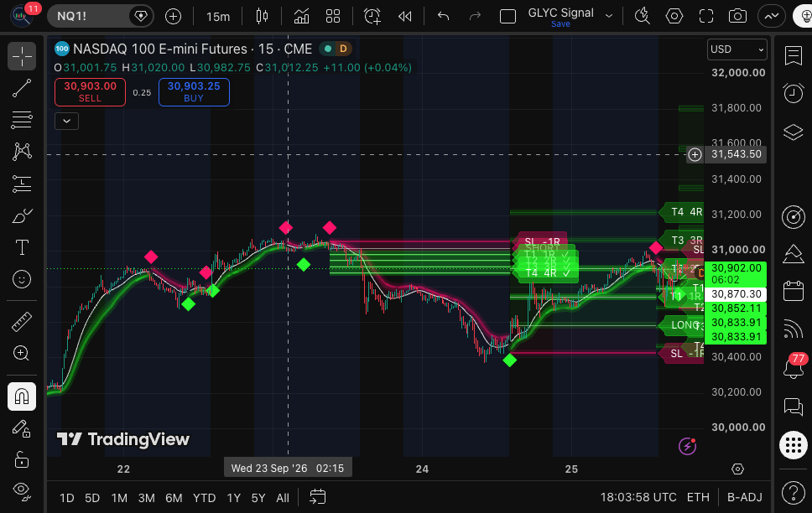Open the layout selection square
812x513 pixels.
tap(508, 17)
